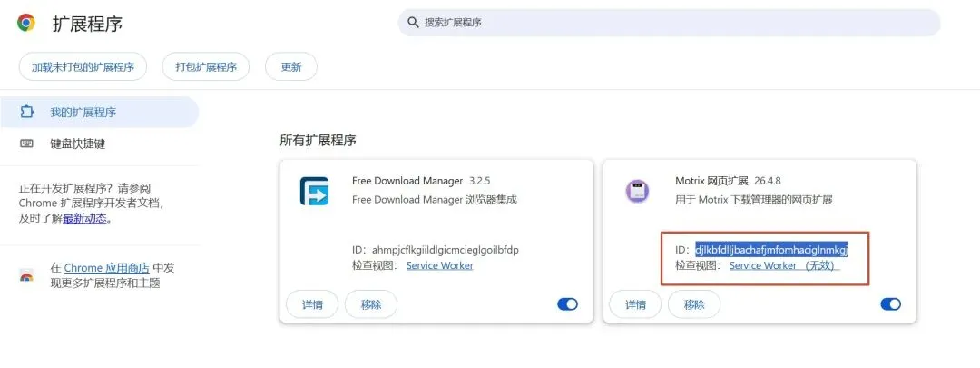
Task: Click 移除 for Free Download Manager
Action: coord(370,304)
